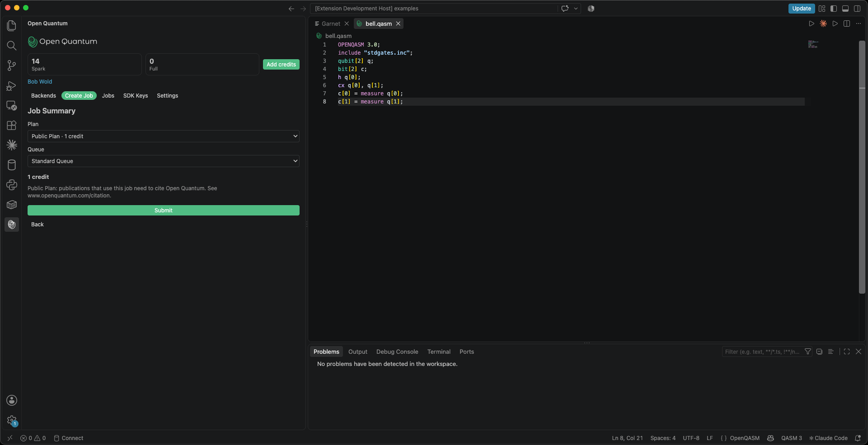This screenshot has width=868, height=445.
Task: Open the database cylinder view
Action: [x=11, y=165]
